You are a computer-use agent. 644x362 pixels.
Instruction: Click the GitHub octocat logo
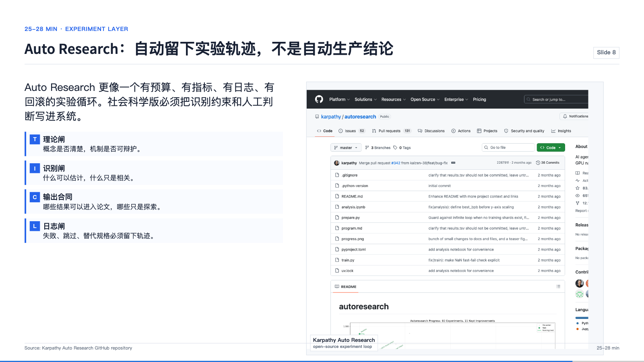tap(319, 99)
